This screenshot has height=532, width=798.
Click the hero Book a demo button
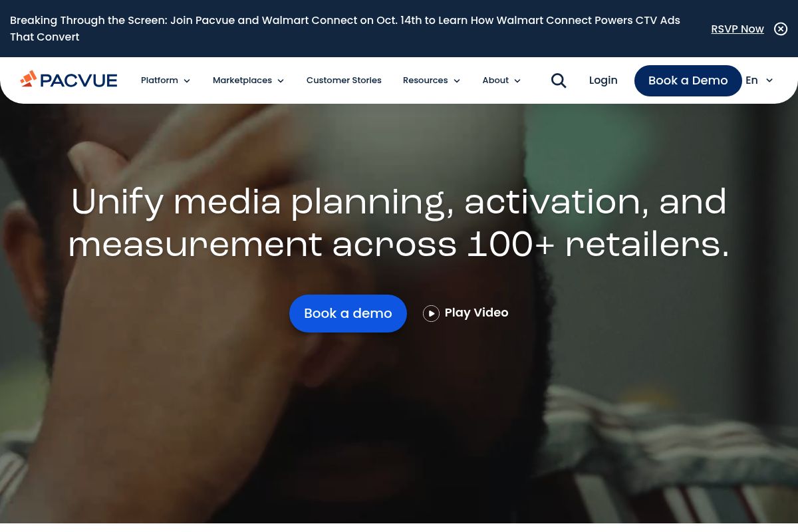(x=348, y=313)
